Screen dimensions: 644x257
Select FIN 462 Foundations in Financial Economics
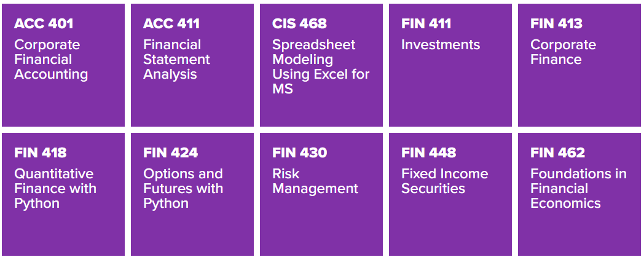(579, 194)
